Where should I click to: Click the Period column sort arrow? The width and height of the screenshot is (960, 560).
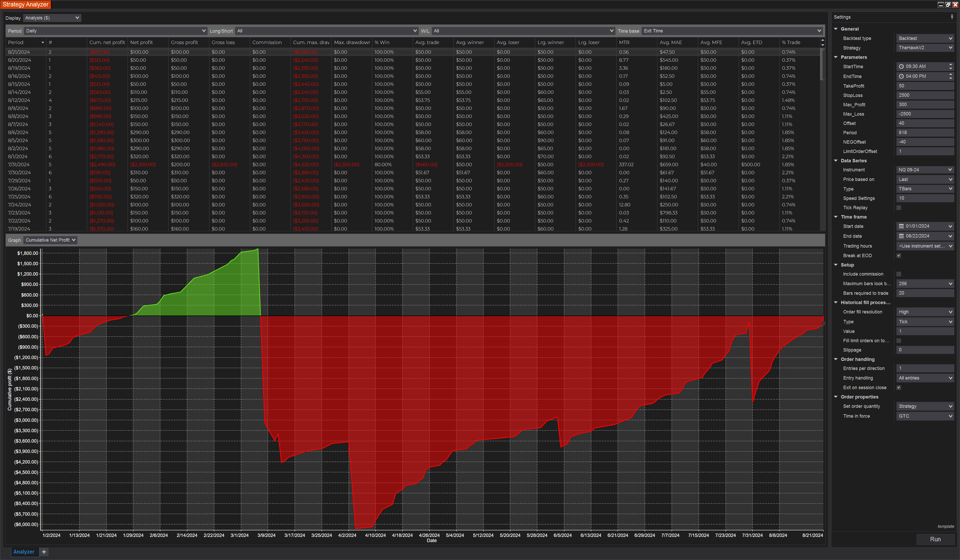[x=42, y=43]
